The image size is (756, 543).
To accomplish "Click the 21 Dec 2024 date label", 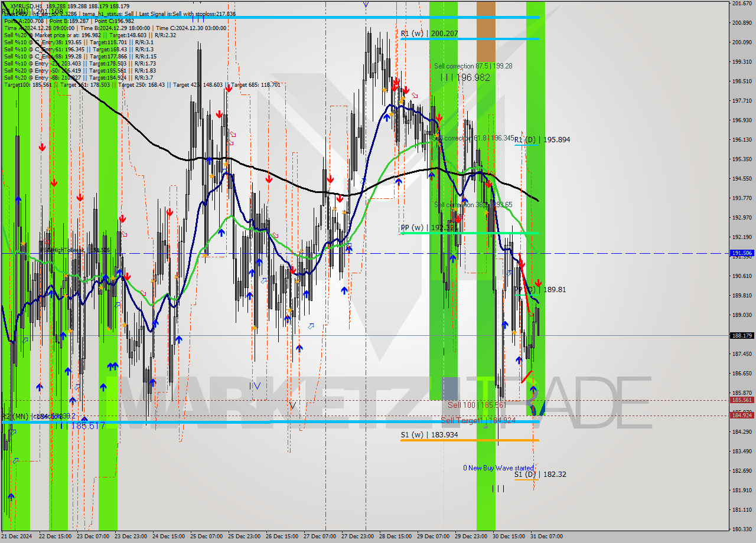I will [x=17, y=537].
